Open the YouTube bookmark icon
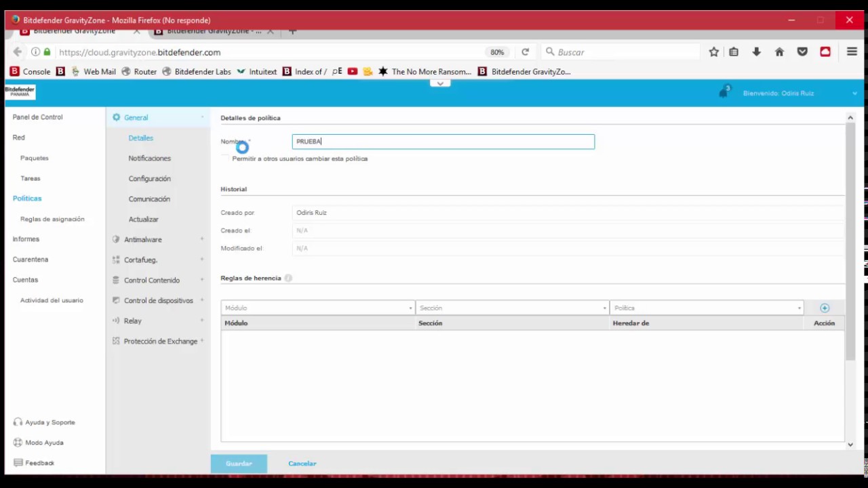Image resolution: width=868 pixels, height=488 pixels. 353,71
